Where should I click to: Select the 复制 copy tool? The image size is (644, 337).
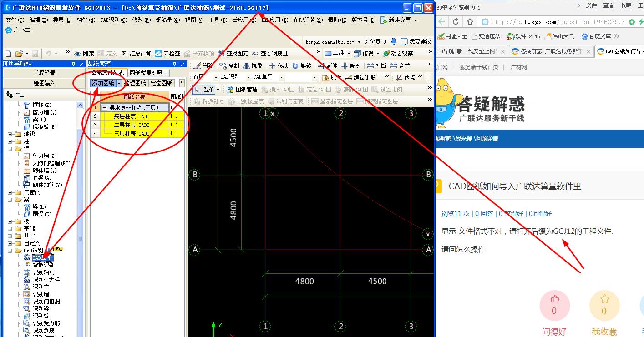tap(229, 65)
